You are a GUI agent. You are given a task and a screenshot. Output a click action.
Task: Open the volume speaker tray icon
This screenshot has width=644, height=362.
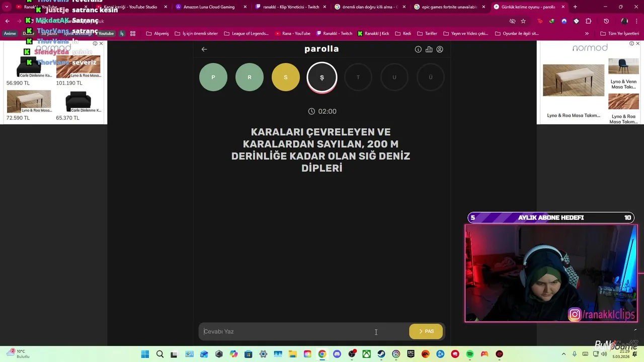[604, 354]
